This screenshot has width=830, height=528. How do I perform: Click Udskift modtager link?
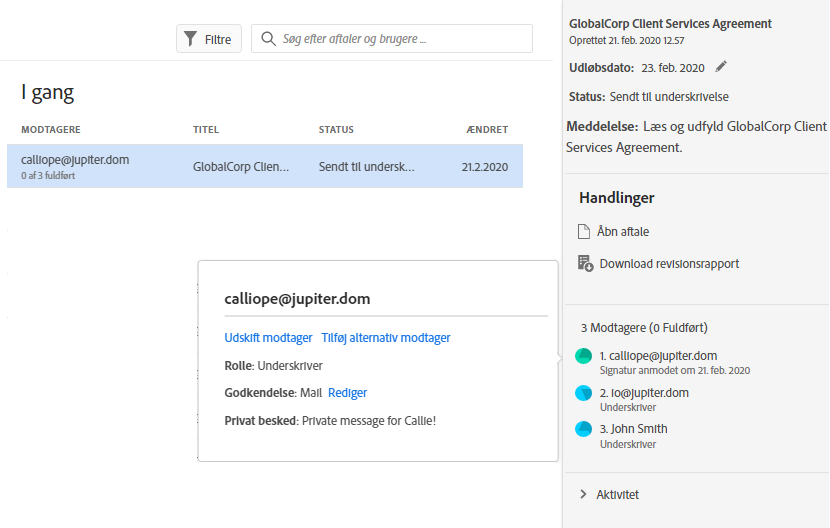pos(268,338)
